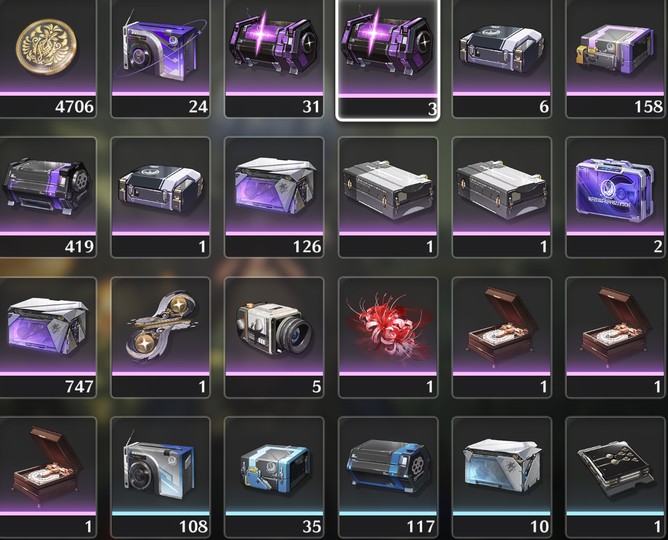
Task: Click the red spider lily flower item
Action: [x=388, y=338]
